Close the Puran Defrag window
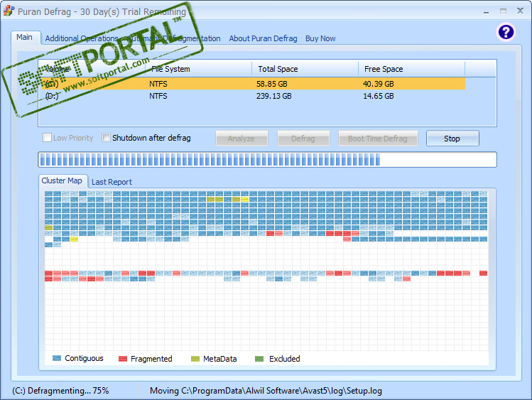The height and width of the screenshot is (400, 532). (x=520, y=11)
